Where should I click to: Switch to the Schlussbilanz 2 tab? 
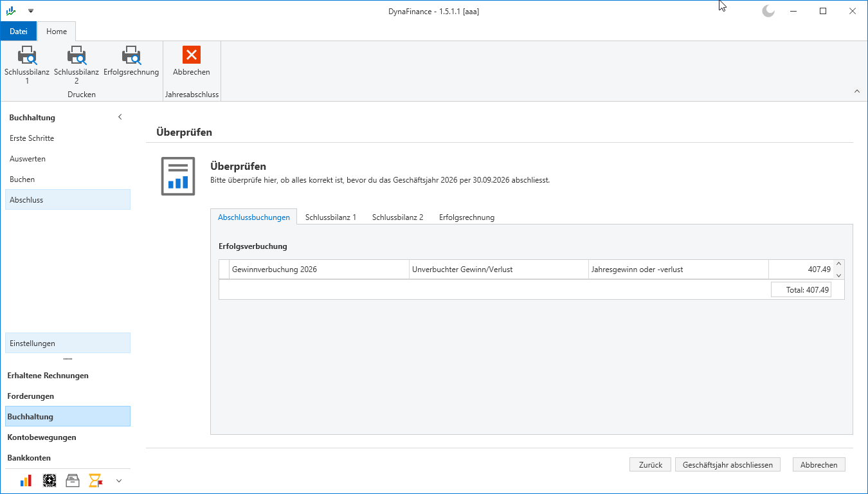pos(398,217)
